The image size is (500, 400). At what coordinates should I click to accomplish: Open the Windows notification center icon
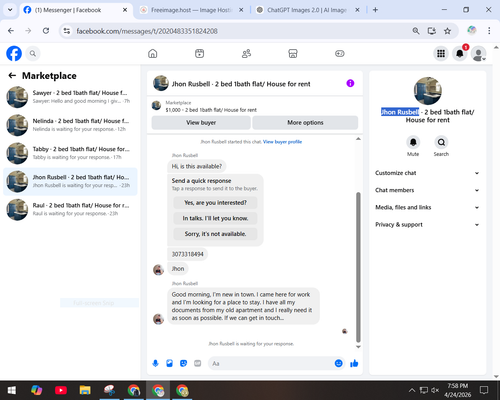pos(484,390)
